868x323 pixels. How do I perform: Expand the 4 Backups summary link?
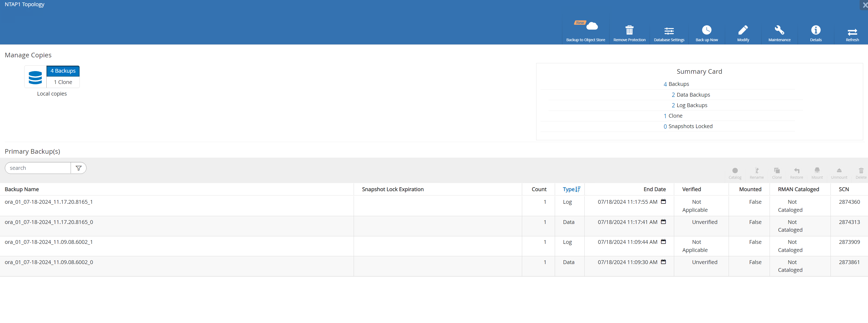point(675,84)
